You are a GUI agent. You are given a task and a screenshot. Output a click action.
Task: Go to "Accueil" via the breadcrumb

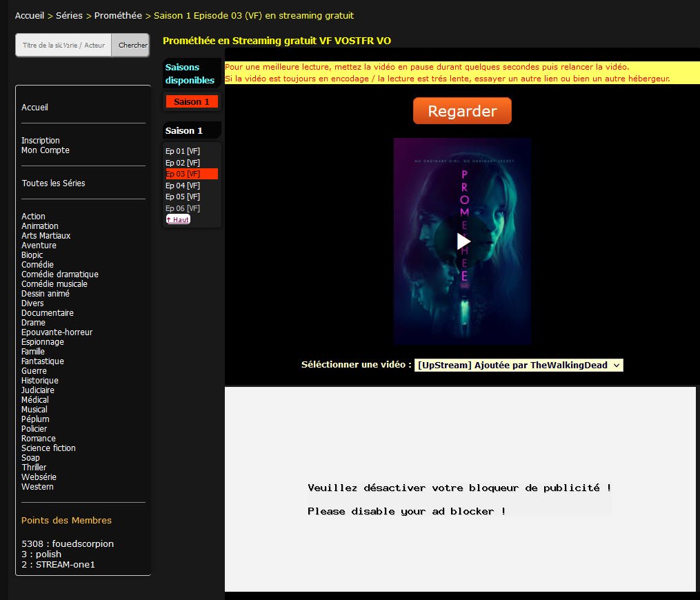(x=29, y=15)
